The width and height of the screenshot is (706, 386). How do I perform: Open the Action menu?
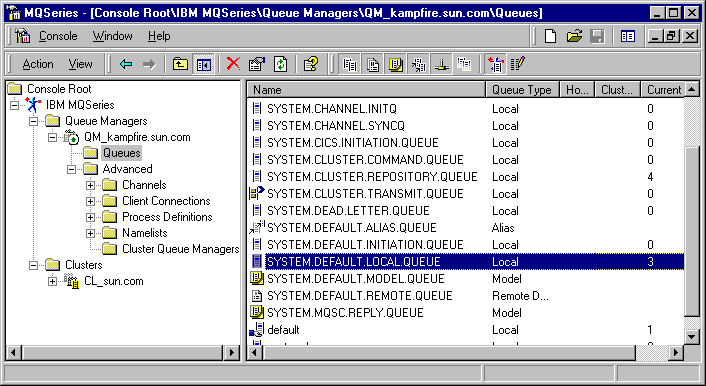tap(38, 64)
